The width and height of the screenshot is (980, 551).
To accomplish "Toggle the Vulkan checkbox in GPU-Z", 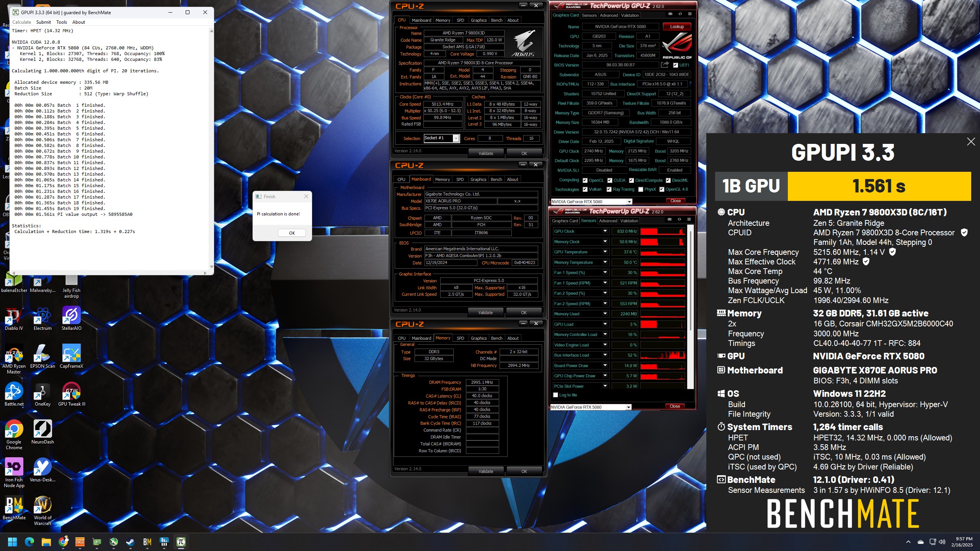I will click(585, 189).
